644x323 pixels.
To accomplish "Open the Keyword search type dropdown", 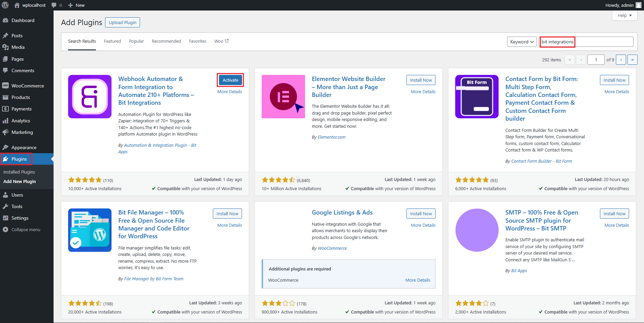I will pos(522,42).
